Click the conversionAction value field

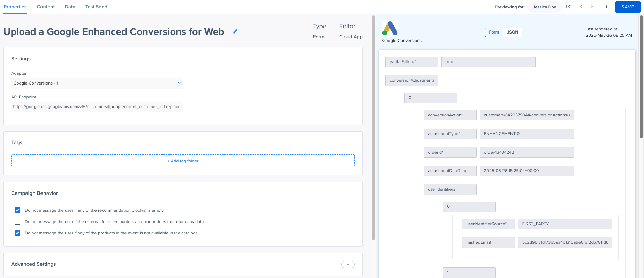526,115
